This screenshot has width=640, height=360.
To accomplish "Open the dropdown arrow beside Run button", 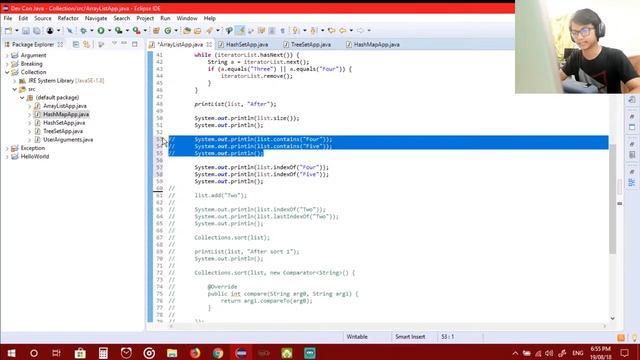I will 109,30.
